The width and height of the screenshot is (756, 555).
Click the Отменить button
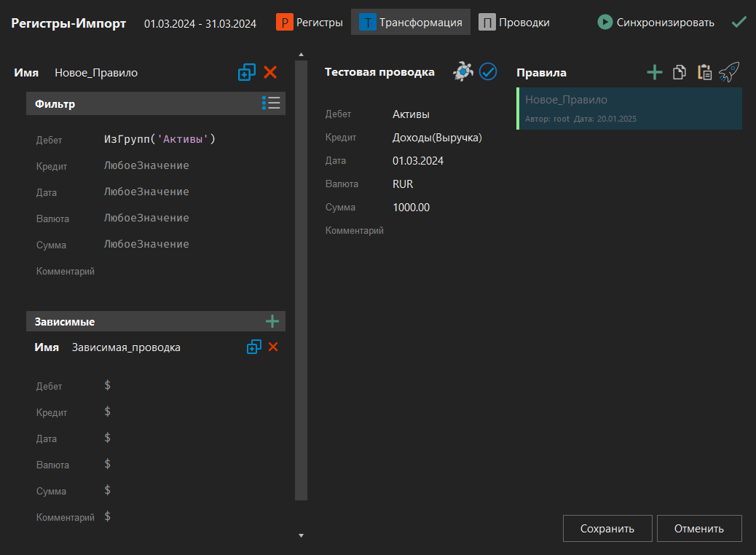(x=698, y=529)
